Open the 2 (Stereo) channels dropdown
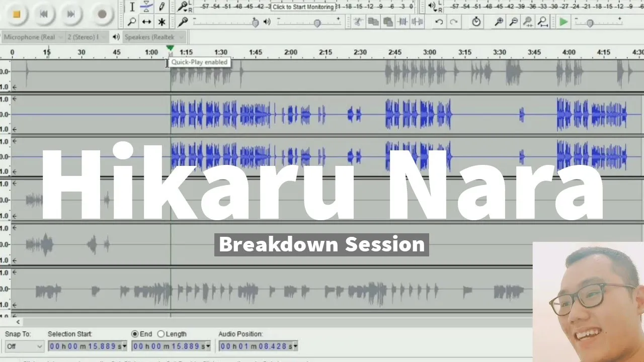Viewport: 644px width, 362px height. pos(87,37)
